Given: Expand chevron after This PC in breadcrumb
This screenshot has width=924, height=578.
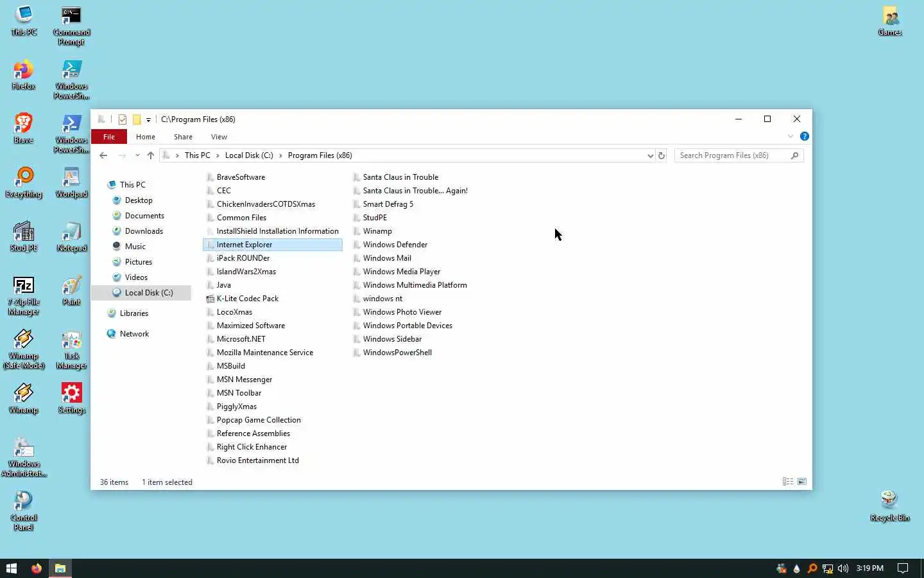Looking at the screenshot, I should click(x=218, y=155).
